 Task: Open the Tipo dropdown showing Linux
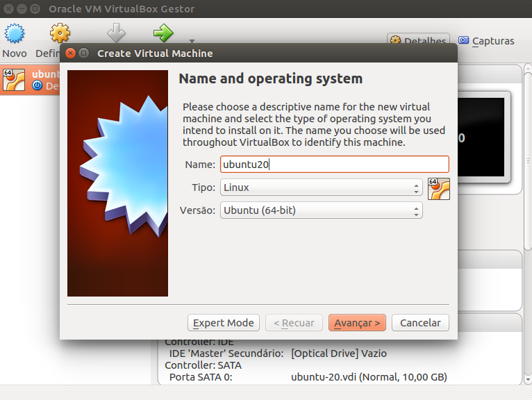[x=322, y=187]
